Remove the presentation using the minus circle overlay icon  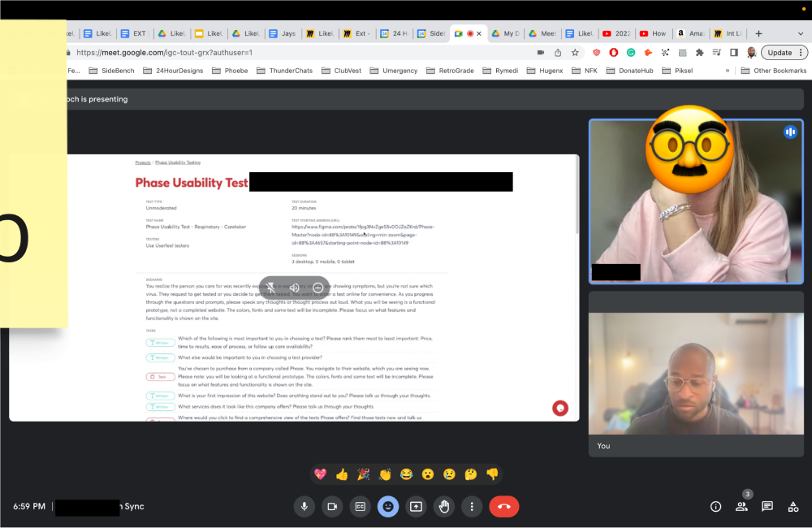coord(318,288)
